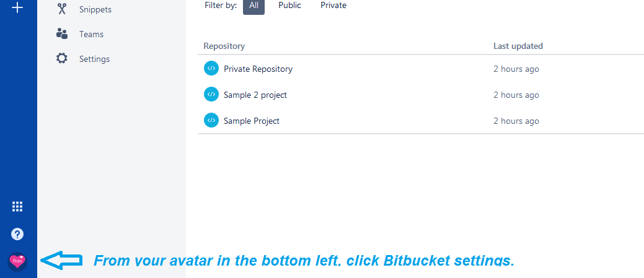The height and width of the screenshot is (278, 644).
Task: Click the plus create icon
Action: pos(18,8)
